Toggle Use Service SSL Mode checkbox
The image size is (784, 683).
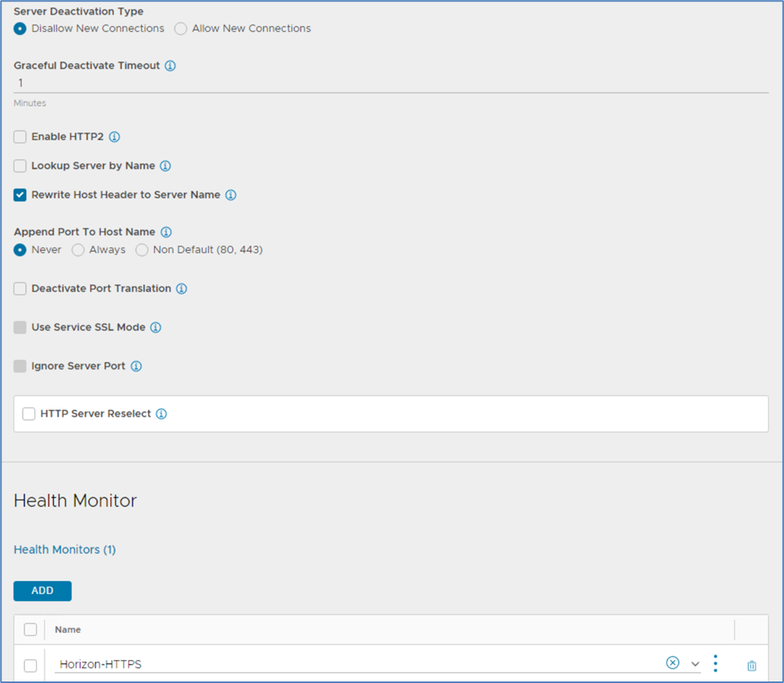[x=20, y=327]
